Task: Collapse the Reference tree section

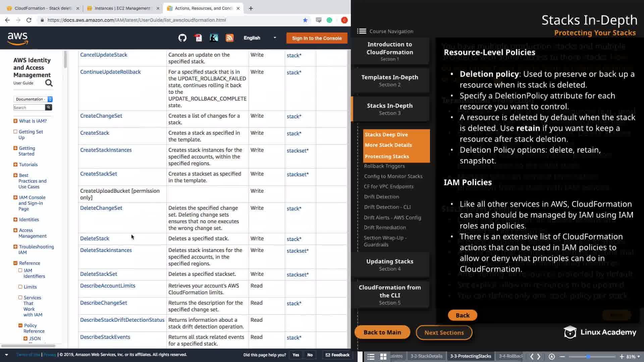Action: [x=15, y=263]
